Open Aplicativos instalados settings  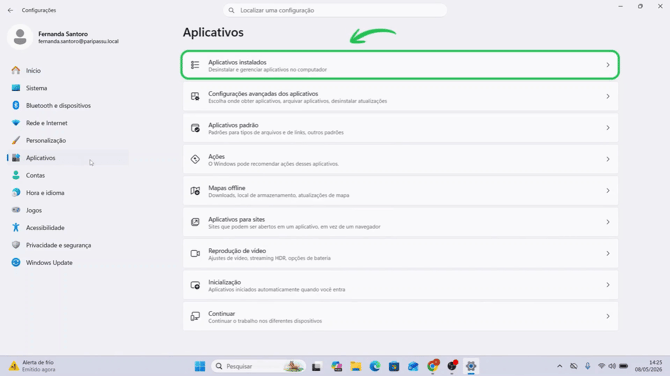pos(400,65)
